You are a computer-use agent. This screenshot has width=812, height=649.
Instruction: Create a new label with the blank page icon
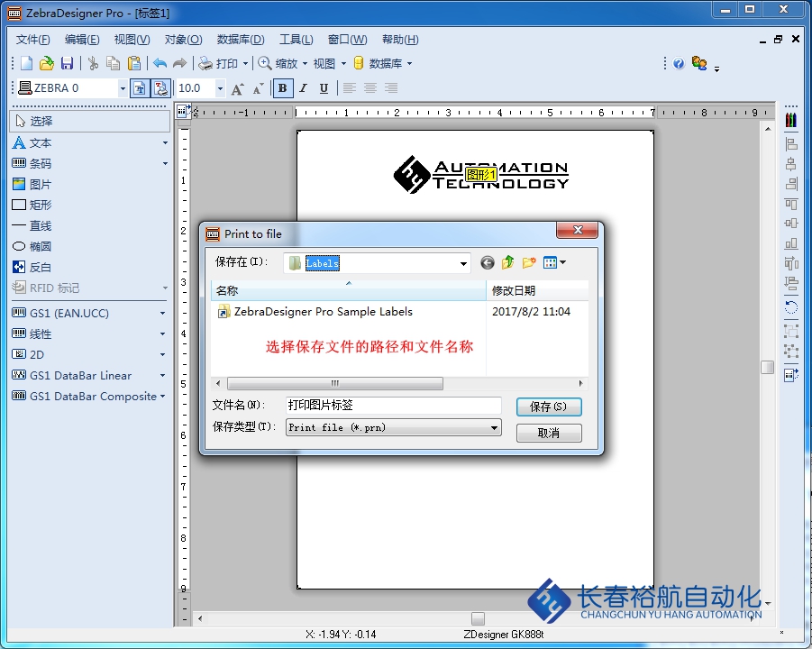(26, 63)
